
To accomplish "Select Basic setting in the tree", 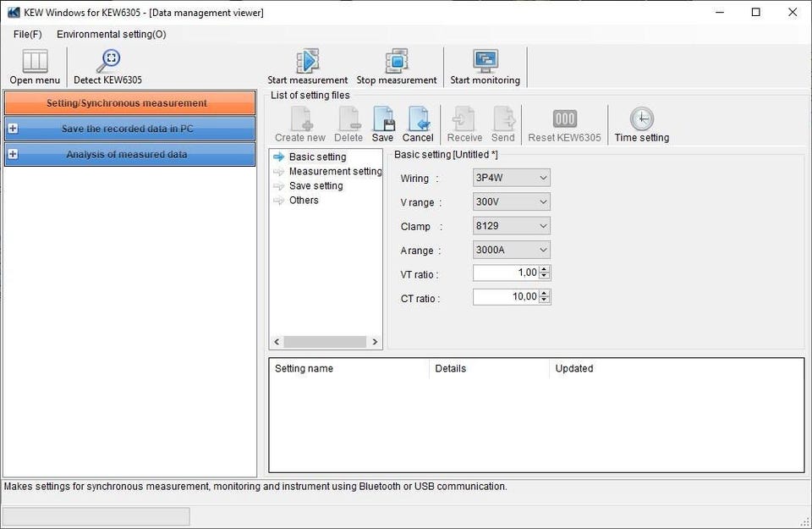I will [317, 157].
